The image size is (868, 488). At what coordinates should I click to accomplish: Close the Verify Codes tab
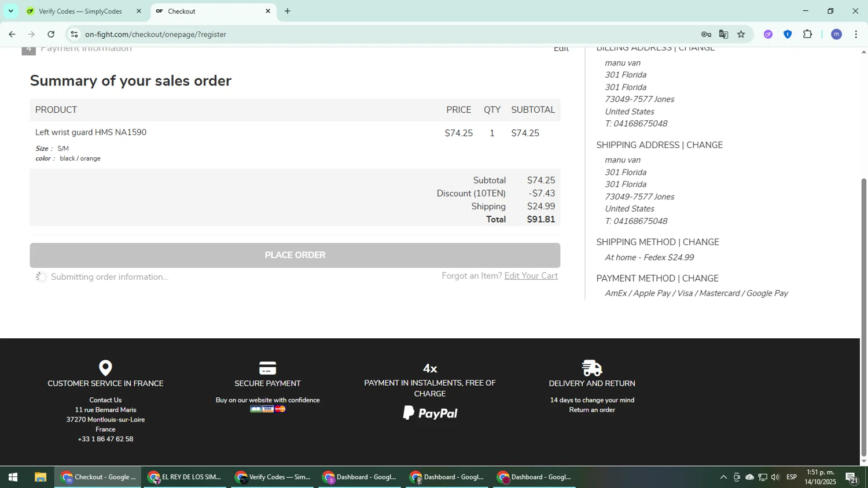[138, 11]
